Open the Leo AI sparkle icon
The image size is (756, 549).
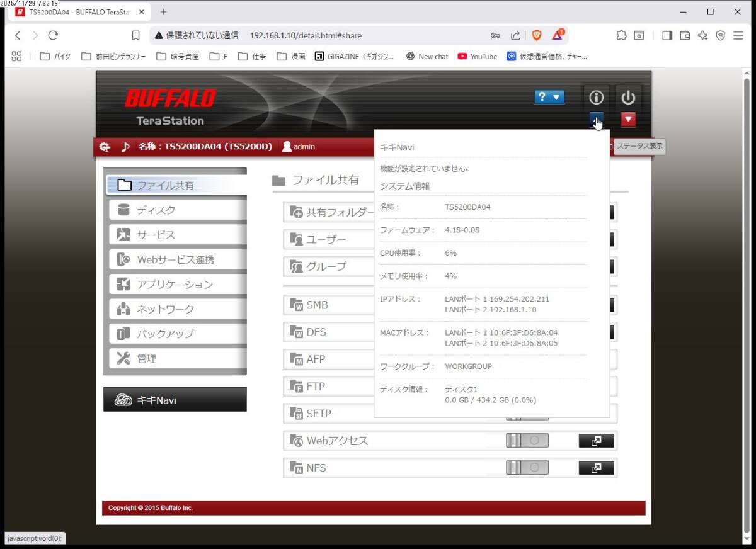tap(703, 36)
